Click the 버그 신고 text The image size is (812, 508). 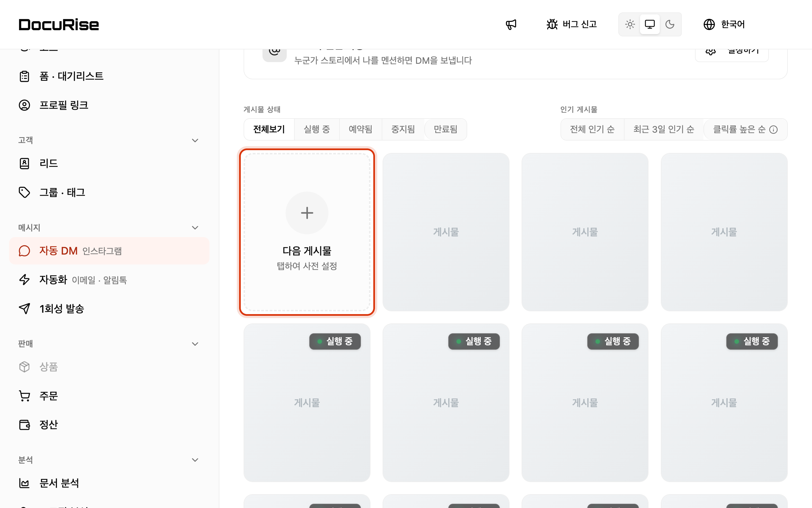coord(579,24)
